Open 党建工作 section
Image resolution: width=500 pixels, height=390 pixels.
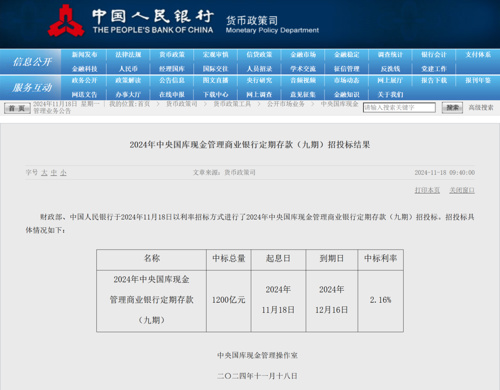tap(434, 69)
